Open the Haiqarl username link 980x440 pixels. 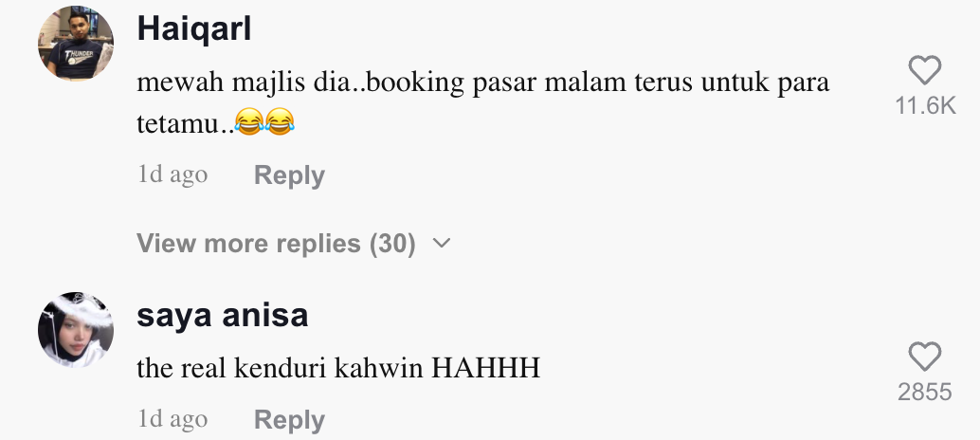[193, 28]
